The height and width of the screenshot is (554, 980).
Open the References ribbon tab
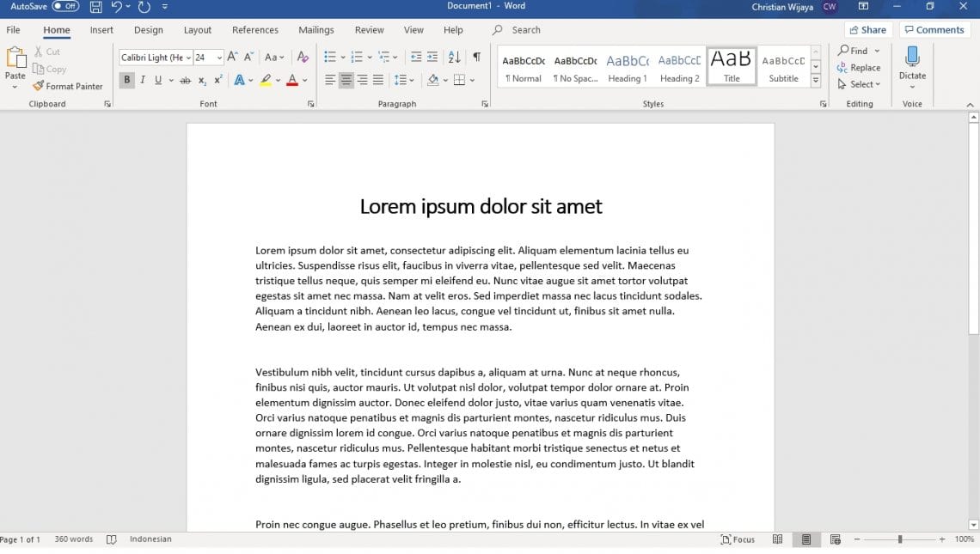255,29
